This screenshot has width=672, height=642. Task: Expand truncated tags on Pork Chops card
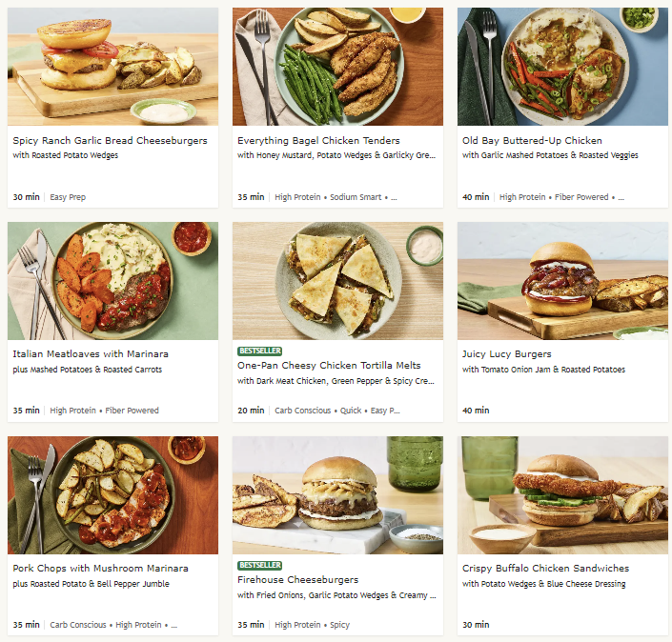tap(174, 625)
